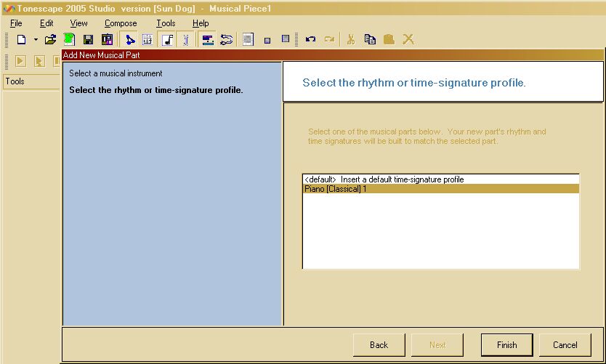Click the Undo arrow icon

(310, 39)
